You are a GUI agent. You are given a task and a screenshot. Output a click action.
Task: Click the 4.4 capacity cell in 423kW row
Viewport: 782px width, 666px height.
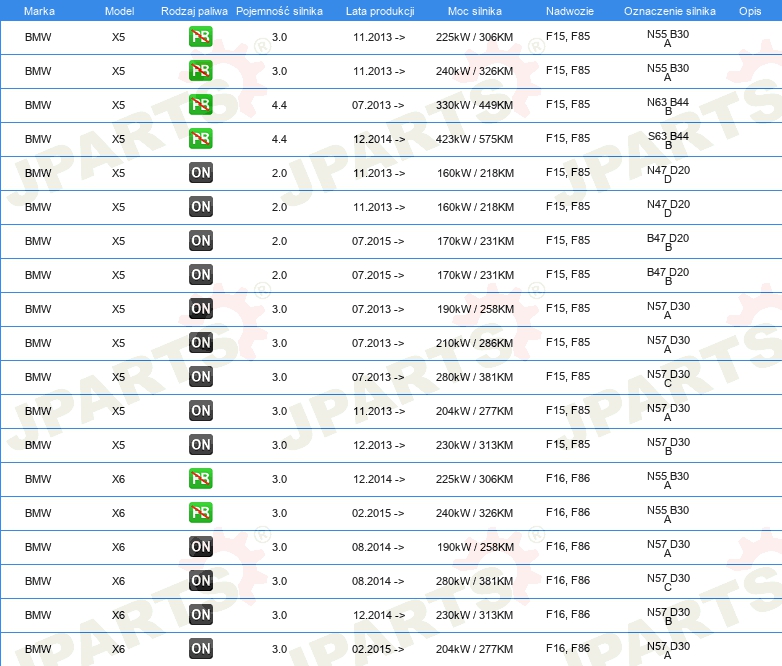(x=279, y=139)
